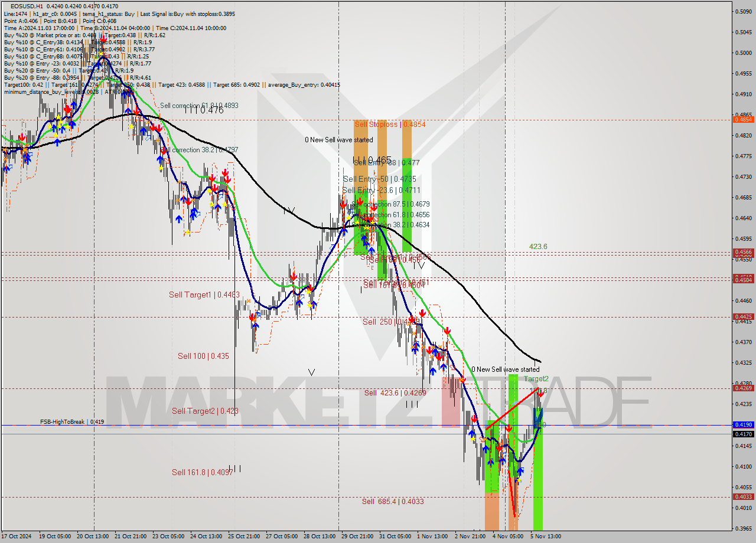Click the 'Sell 100 | 0.435' label
The height and width of the screenshot is (543, 756).
click(203, 356)
